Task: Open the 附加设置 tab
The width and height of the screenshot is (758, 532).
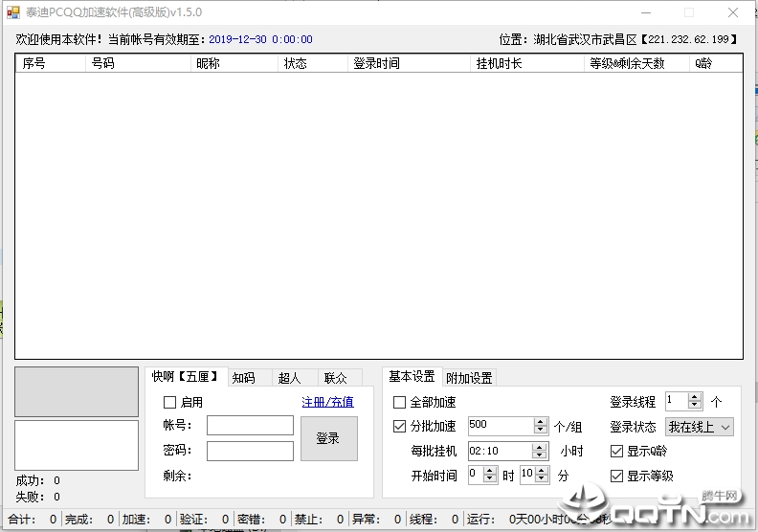Action: pyautogui.click(x=469, y=378)
